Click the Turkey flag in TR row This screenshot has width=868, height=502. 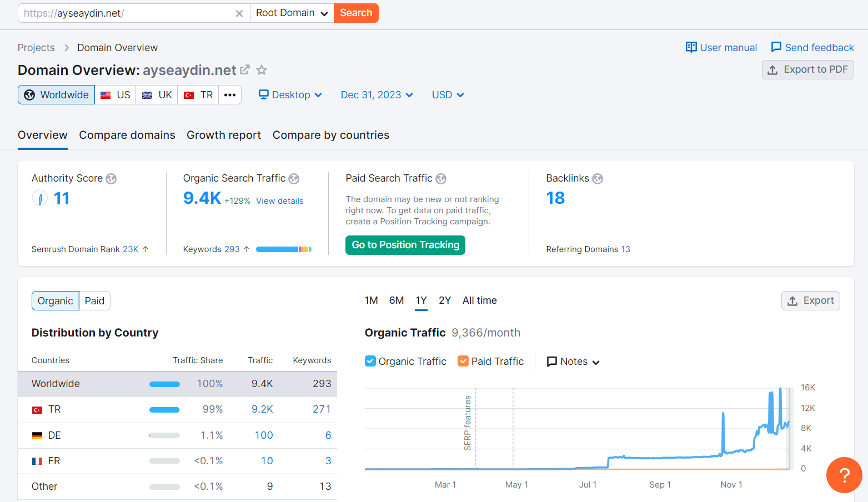[37, 410]
